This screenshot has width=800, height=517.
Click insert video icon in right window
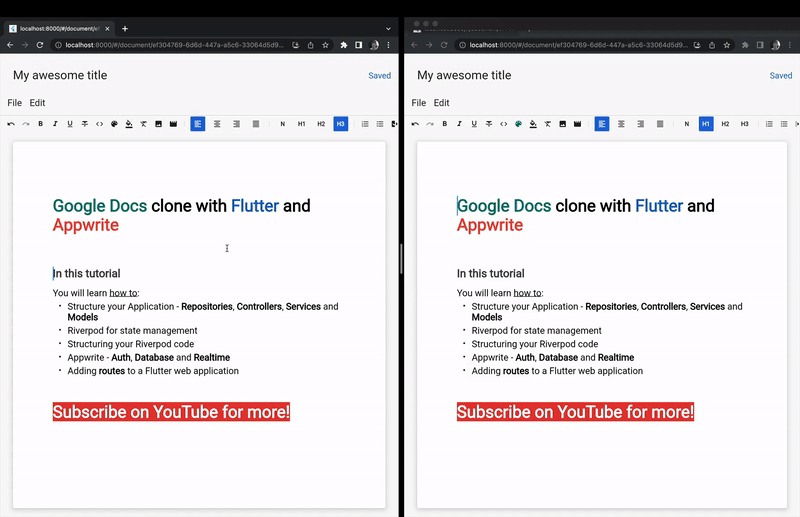[578, 124]
